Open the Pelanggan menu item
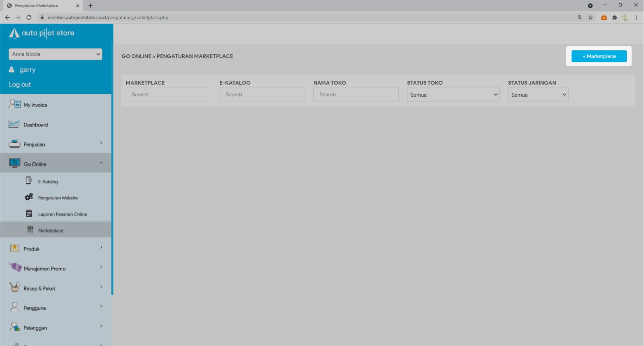Screen dimensions: 644x346 pyautogui.click(x=35, y=328)
